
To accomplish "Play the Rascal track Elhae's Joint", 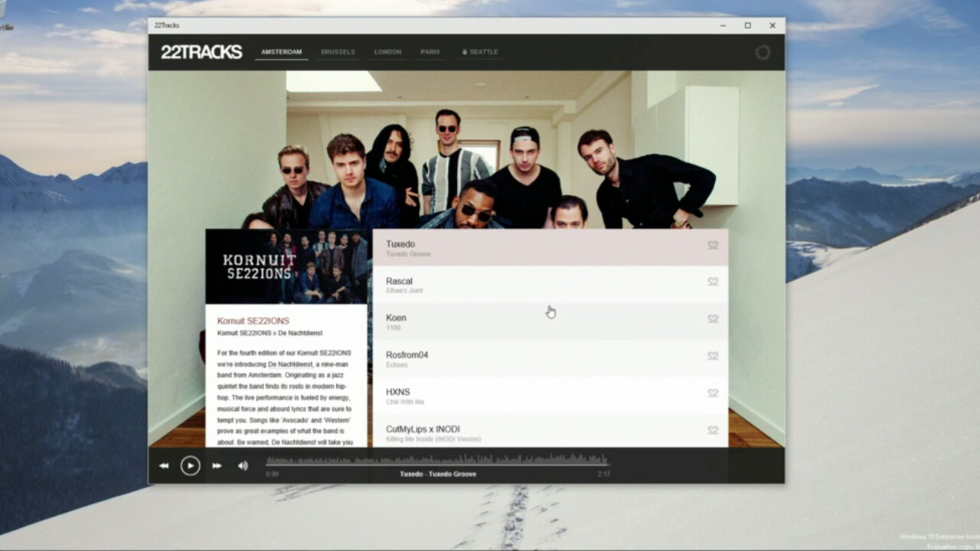I will [536, 285].
